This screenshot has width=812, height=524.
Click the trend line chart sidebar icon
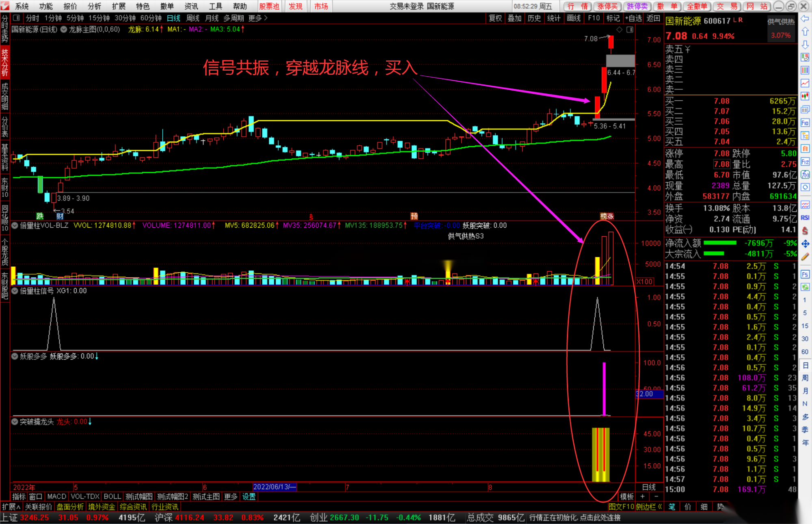coord(805,83)
